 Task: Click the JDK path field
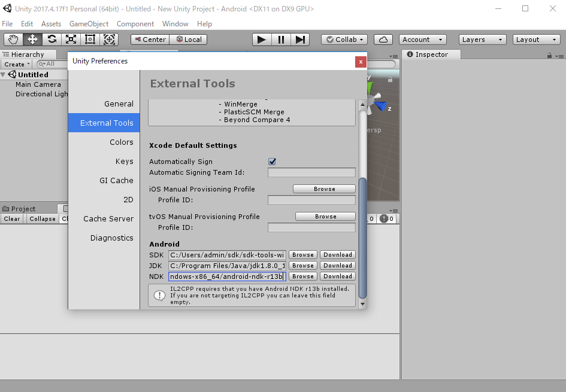(227, 266)
